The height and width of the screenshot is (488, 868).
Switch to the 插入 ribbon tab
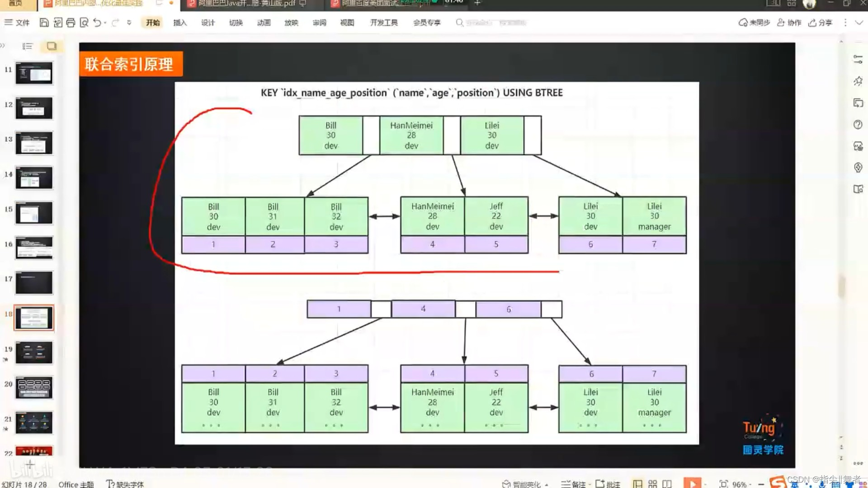coord(180,23)
